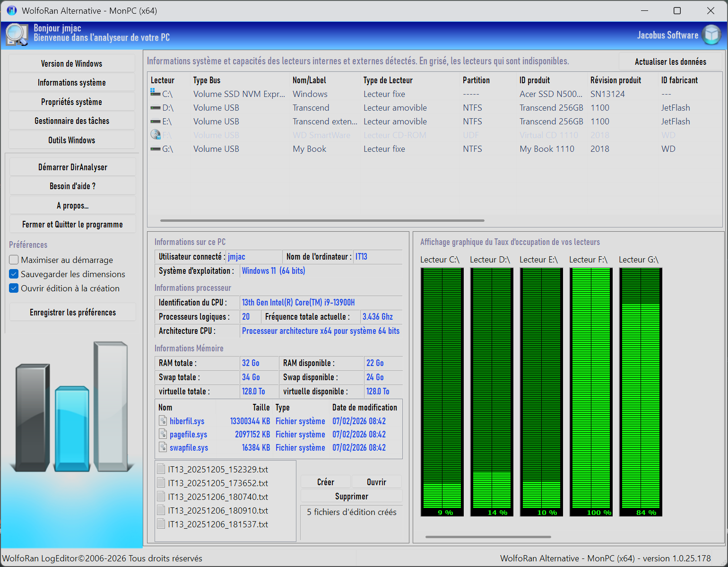Viewport: 728px width, 567px height.
Task: Select the D:\ USB drive icon
Action: pyautogui.click(x=155, y=108)
